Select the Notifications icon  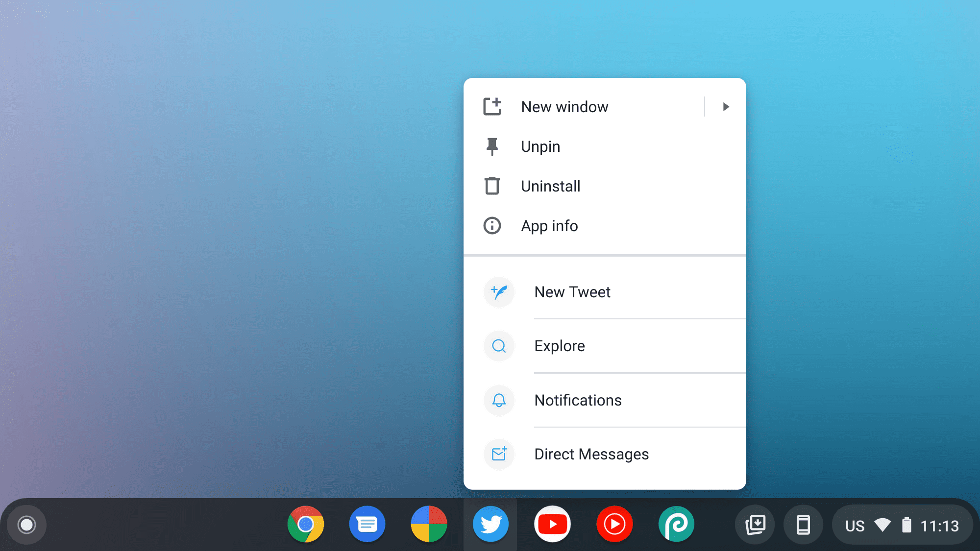pyautogui.click(x=499, y=400)
